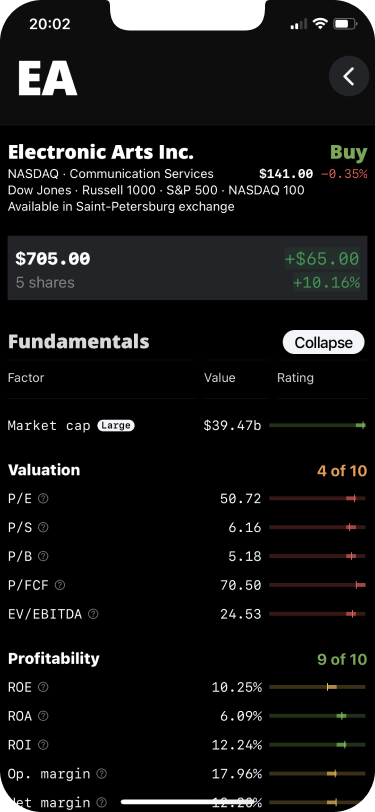The width and height of the screenshot is (375, 812).
Task: Open the ROA help question mark
Action: [44, 716]
